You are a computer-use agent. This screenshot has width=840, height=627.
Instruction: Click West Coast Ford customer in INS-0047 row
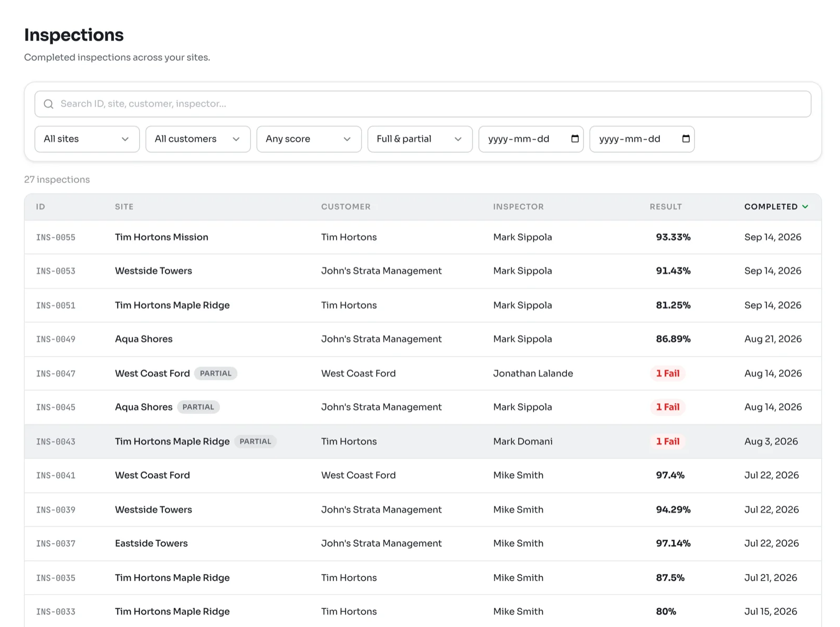359,373
